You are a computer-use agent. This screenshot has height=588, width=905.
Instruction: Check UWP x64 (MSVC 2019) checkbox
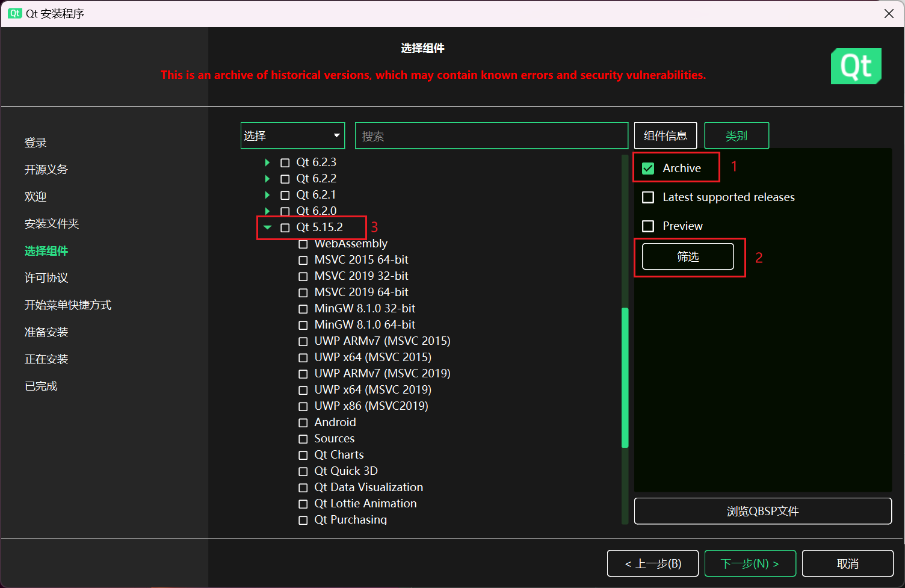[303, 390]
